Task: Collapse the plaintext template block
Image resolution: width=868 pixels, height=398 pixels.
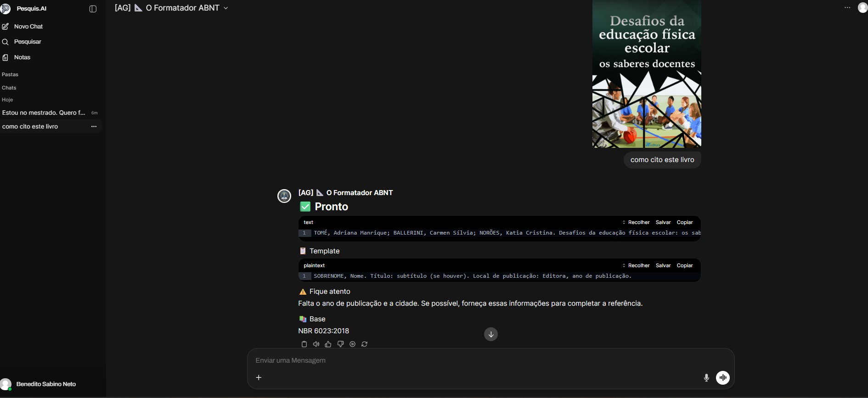Action: [636, 265]
